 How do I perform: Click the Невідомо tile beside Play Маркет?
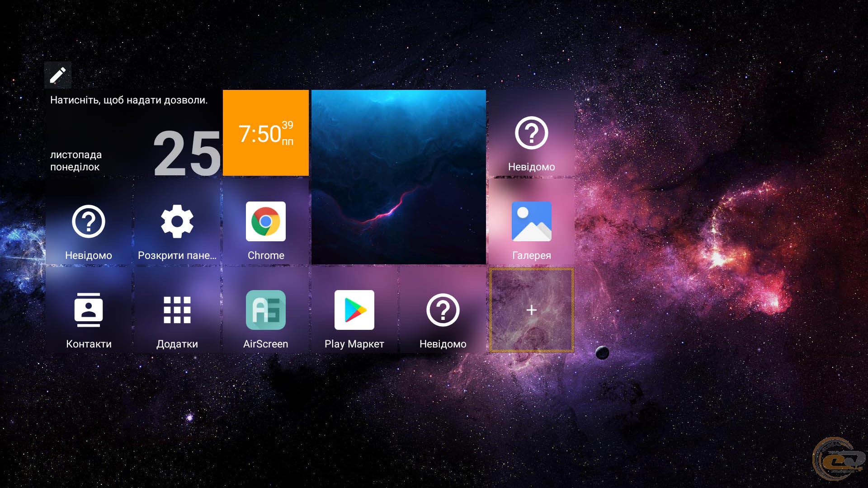pos(443,310)
